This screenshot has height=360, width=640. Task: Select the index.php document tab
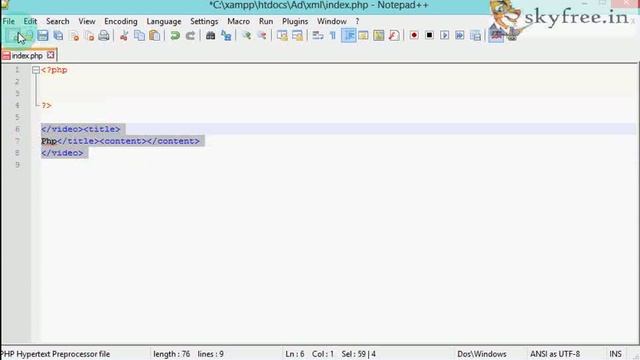(x=27, y=56)
